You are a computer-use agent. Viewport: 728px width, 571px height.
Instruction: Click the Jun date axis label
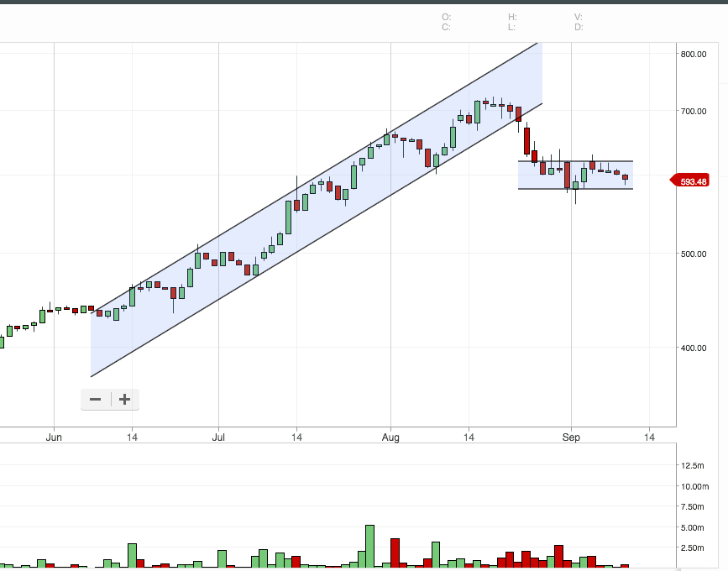(x=54, y=437)
